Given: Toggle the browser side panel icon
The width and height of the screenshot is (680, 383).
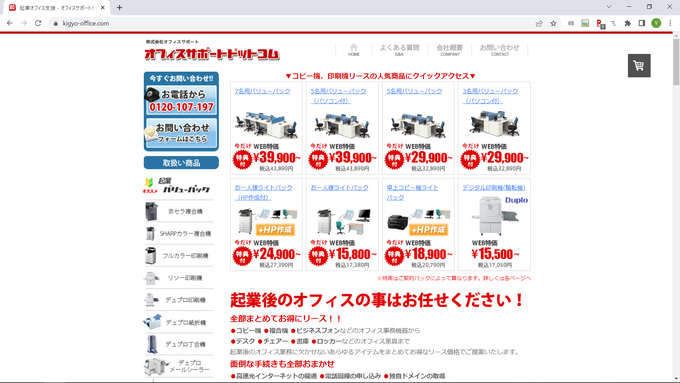Looking at the screenshot, I should point(642,23).
